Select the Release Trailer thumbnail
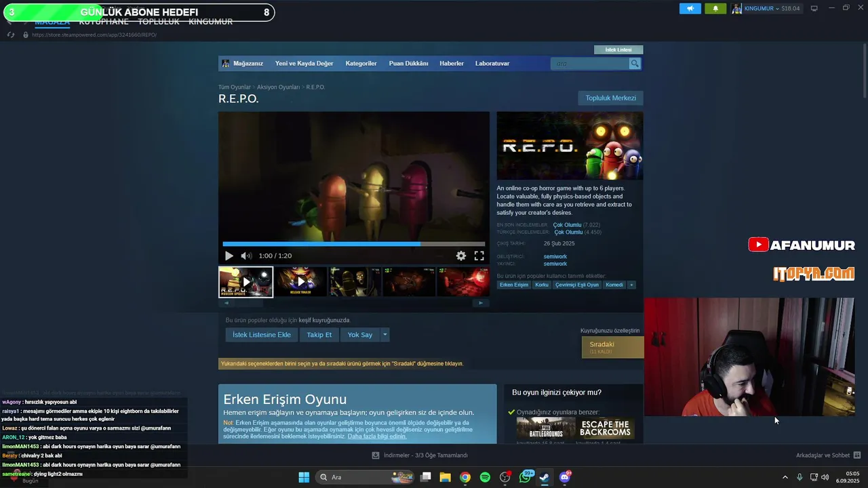868x488 pixels. click(x=300, y=282)
